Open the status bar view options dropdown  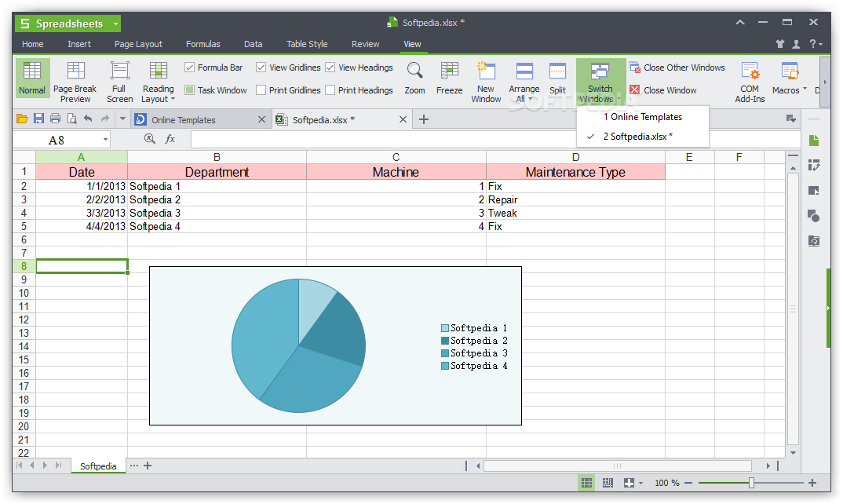(x=640, y=483)
